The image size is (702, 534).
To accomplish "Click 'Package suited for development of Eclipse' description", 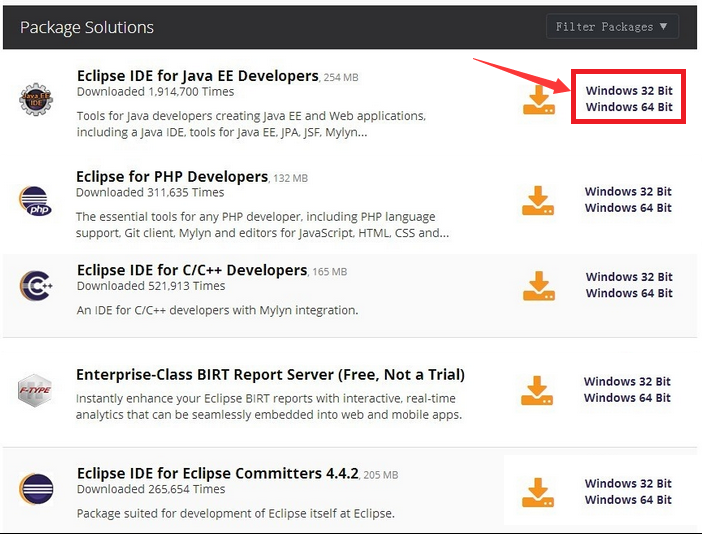I will click(x=235, y=513).
